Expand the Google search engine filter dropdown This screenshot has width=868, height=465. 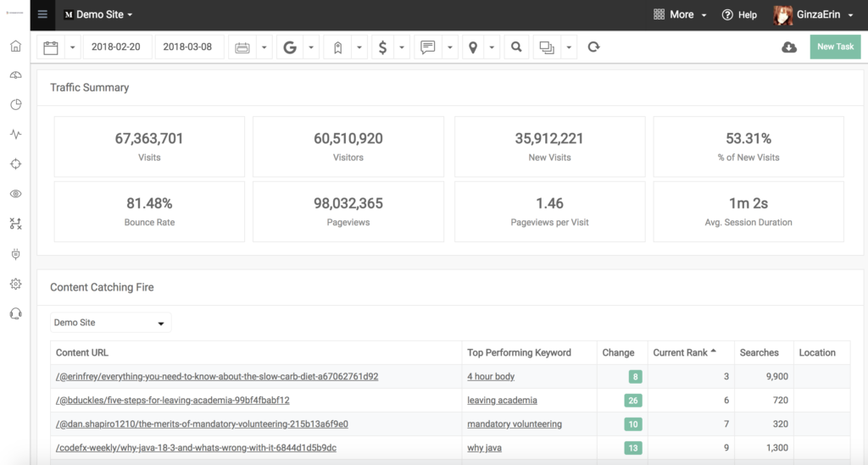(311, 47)
